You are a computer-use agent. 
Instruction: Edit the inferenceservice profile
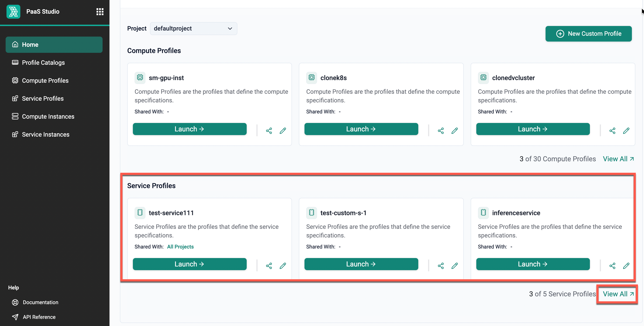click(626, 266)
